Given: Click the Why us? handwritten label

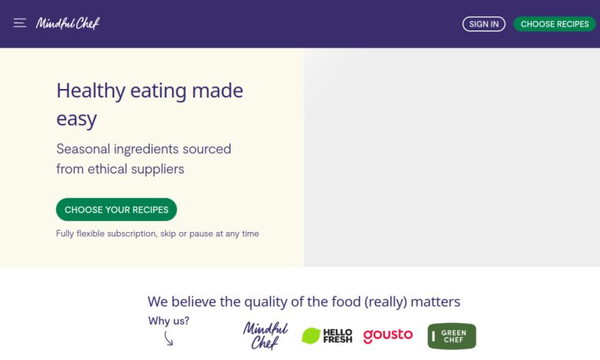Looking at the screenshot, I should [x=169, y=321].
